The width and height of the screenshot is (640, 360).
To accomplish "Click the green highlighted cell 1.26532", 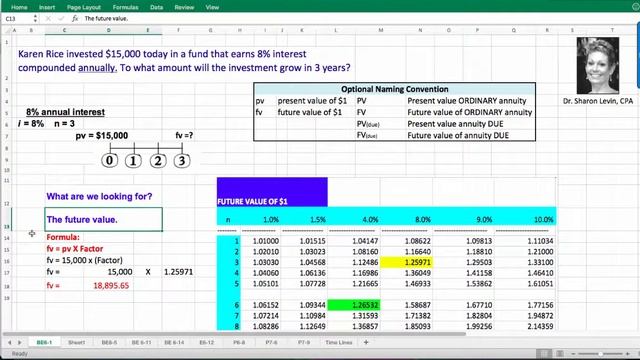I will [354, 305].
